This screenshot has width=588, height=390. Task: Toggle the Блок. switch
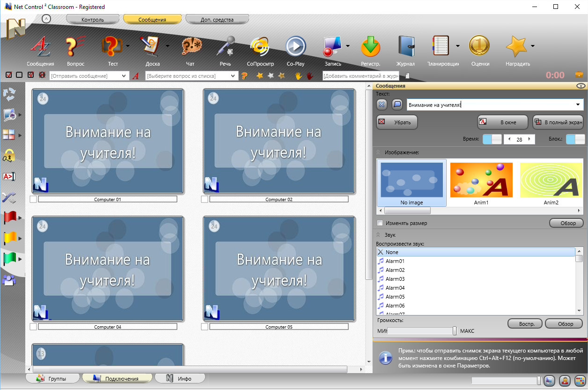[x=575, y=139]
